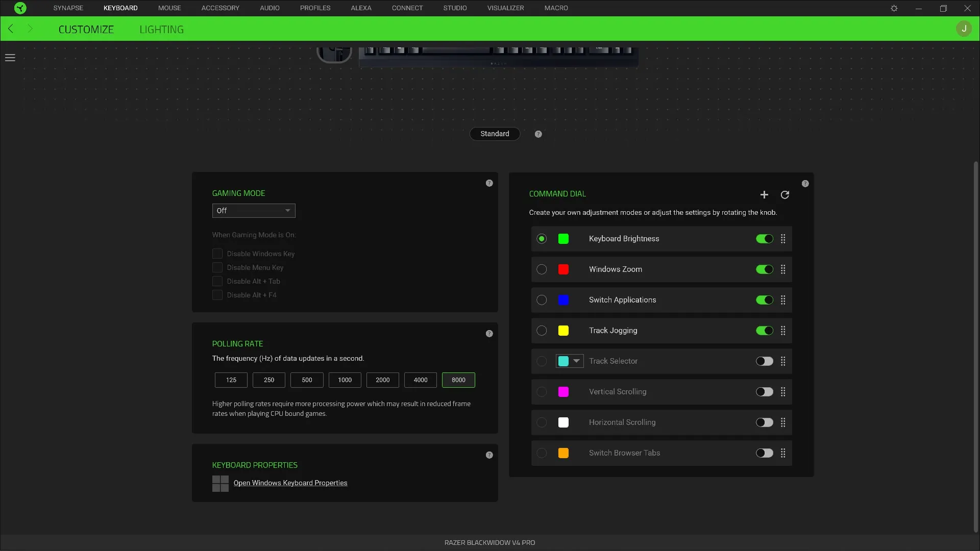Switch to the LIGHTING tab
980x551 pixels.
[x=161, y=29]
